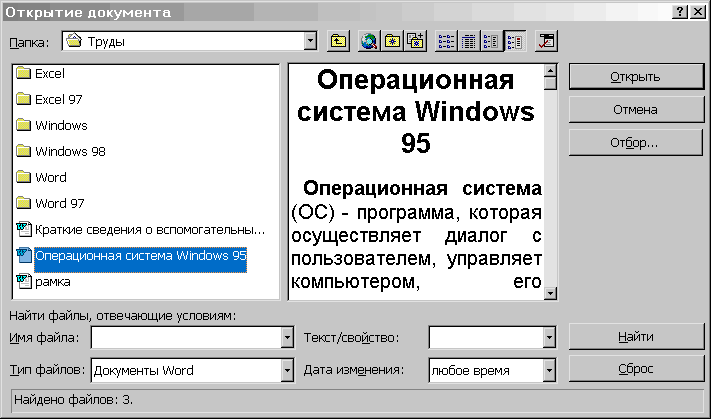Select the Word 97 folder name

pyautogui.click(x=59, y=203)
